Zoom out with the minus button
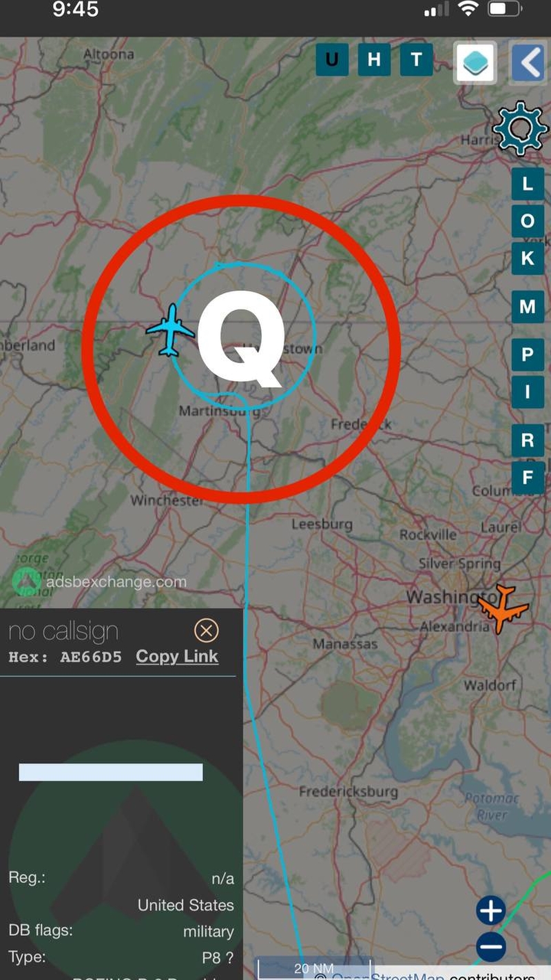Viewport: 551px width, 980px height. (x=490, y=947)
